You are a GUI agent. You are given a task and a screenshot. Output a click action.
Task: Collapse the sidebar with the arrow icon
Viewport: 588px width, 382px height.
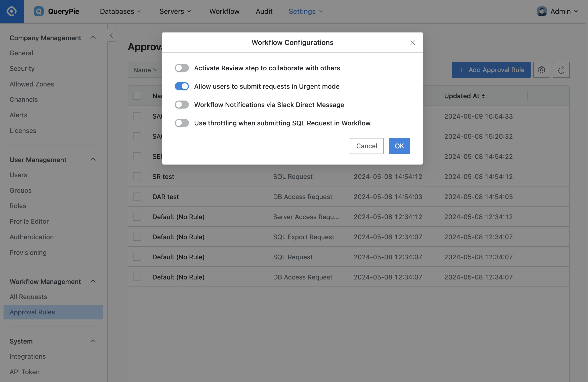click(111, 35)
